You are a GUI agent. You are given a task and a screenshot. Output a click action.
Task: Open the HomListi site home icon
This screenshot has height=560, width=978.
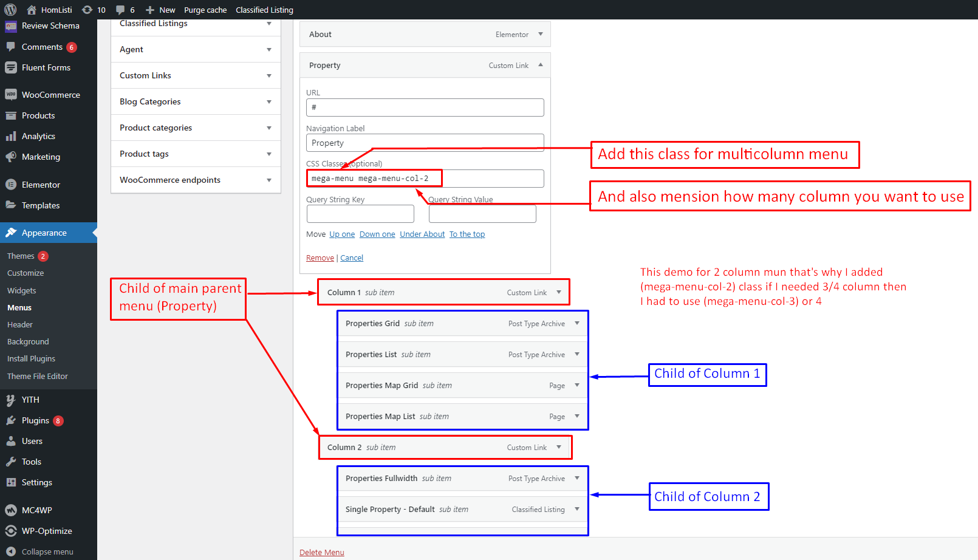[x=32, y=10]
